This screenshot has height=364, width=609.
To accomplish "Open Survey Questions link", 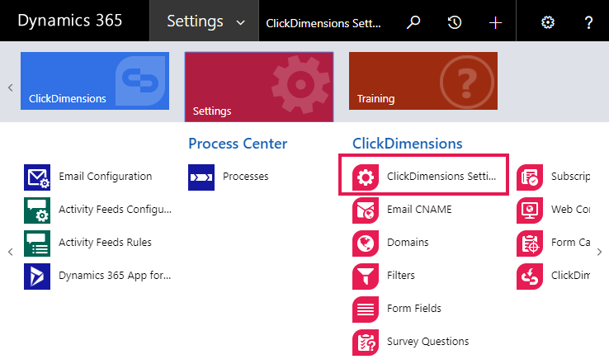I will pos(427,342).
